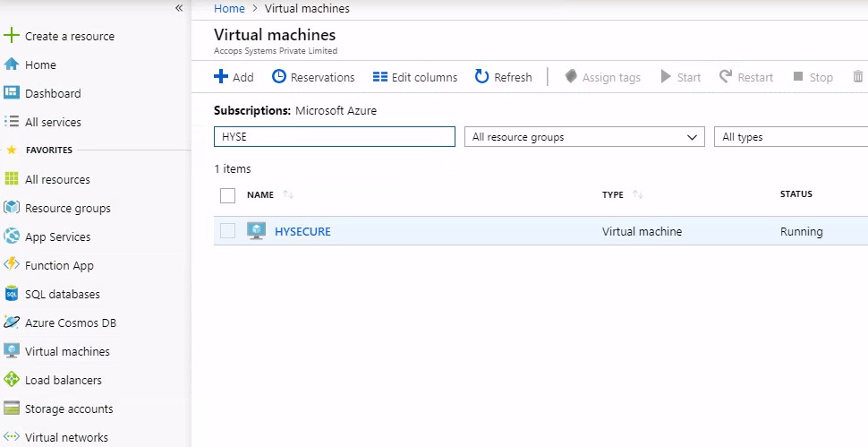868x447 pixels.
Task: Click the Function App lightning icon
Action: [x=11, y=265]
